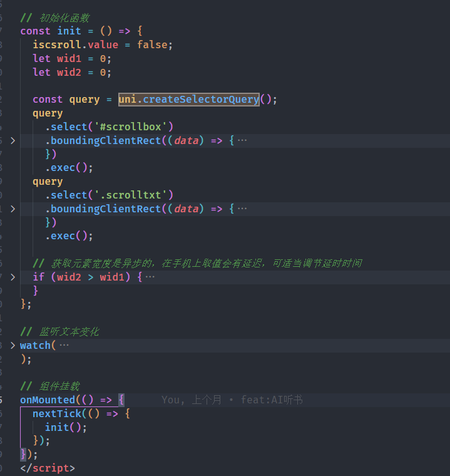Click the closing </script> tag
The height and width of the screenshot is (476, 450).
47,468
